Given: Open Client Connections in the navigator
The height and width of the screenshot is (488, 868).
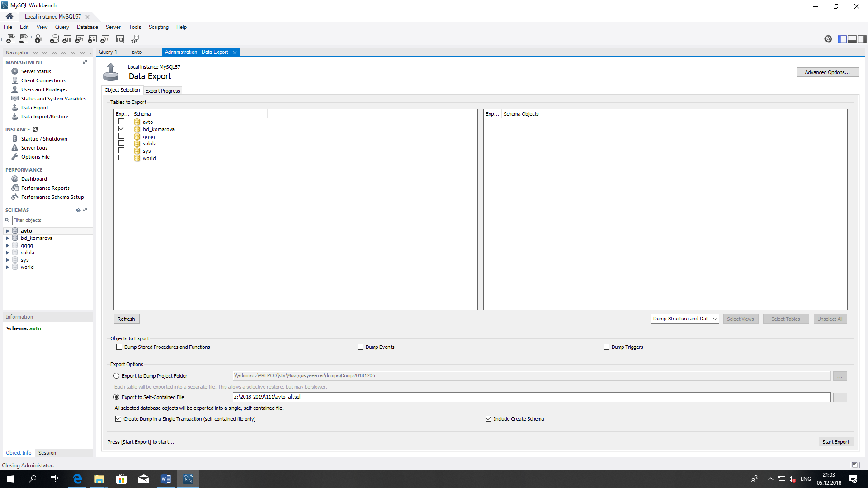Looking at the screenshot, I should 43,80.
